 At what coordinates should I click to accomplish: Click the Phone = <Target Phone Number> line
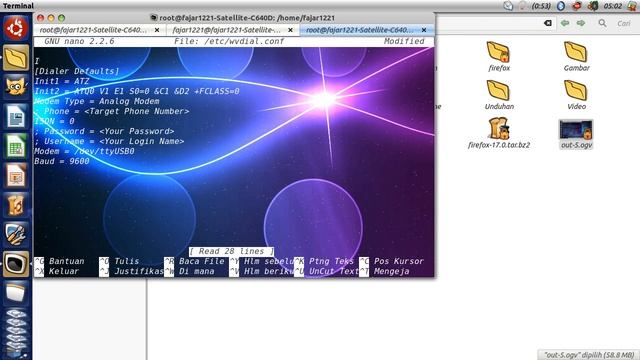(x=112, y=111)
